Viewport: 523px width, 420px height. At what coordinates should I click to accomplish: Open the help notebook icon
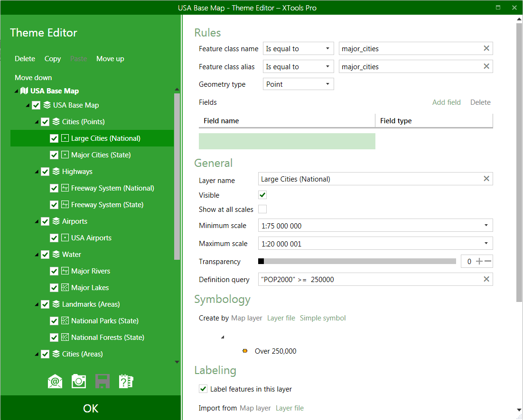coord(126,381)
